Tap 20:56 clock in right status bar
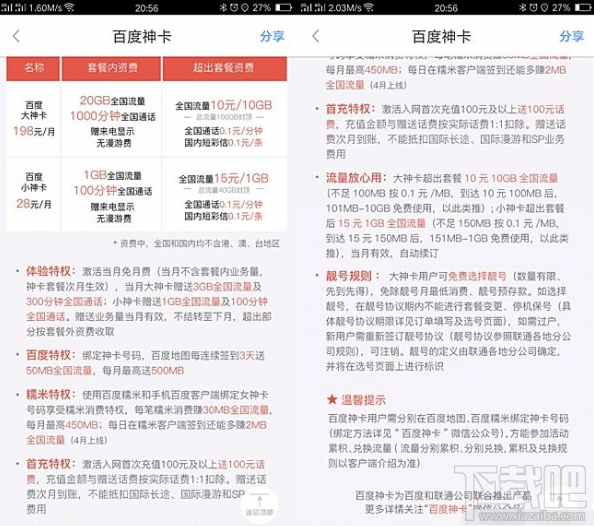 point(446,8)
